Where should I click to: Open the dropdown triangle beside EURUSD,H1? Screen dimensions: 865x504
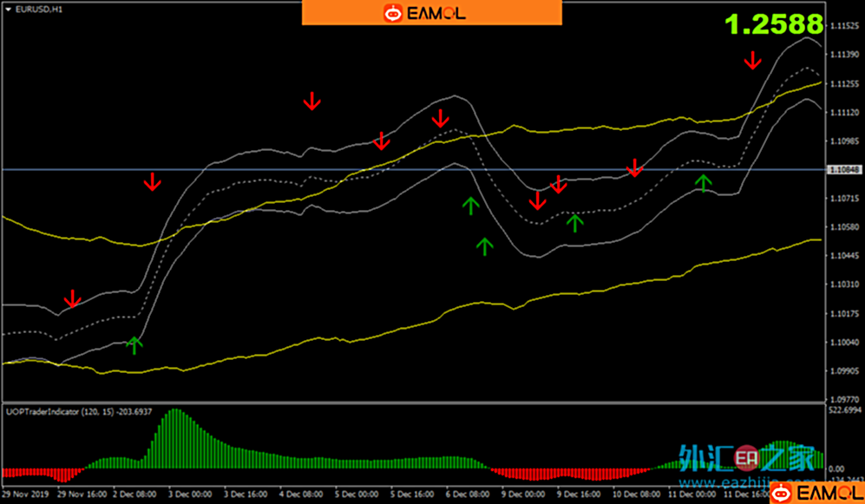[x=9, y=8]
